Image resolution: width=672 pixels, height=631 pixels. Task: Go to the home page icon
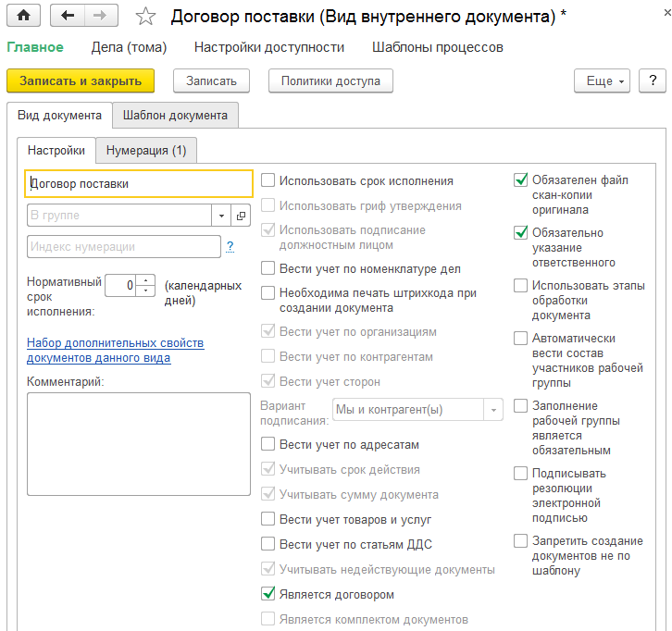click(x=23, y=16)
